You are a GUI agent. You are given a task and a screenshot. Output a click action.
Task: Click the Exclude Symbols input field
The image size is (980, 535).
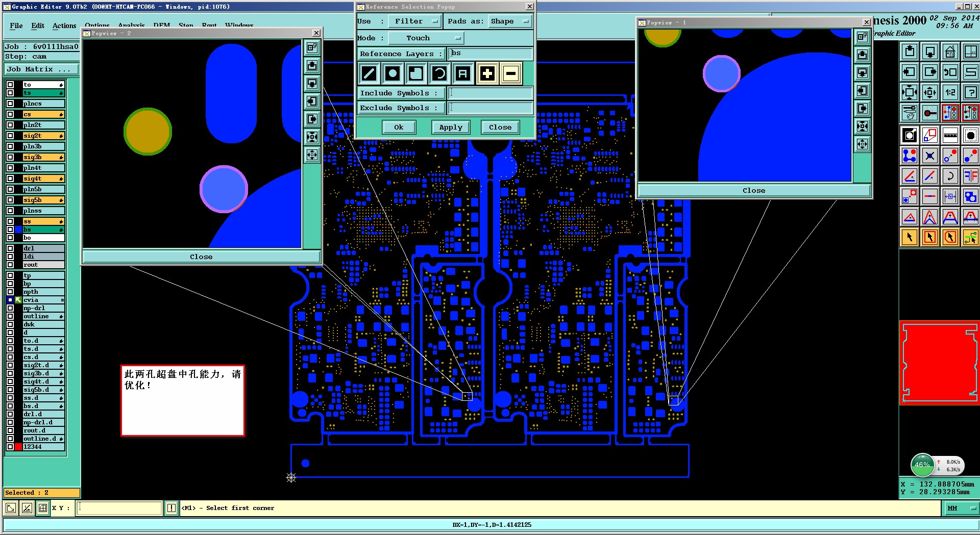[491, 108]
